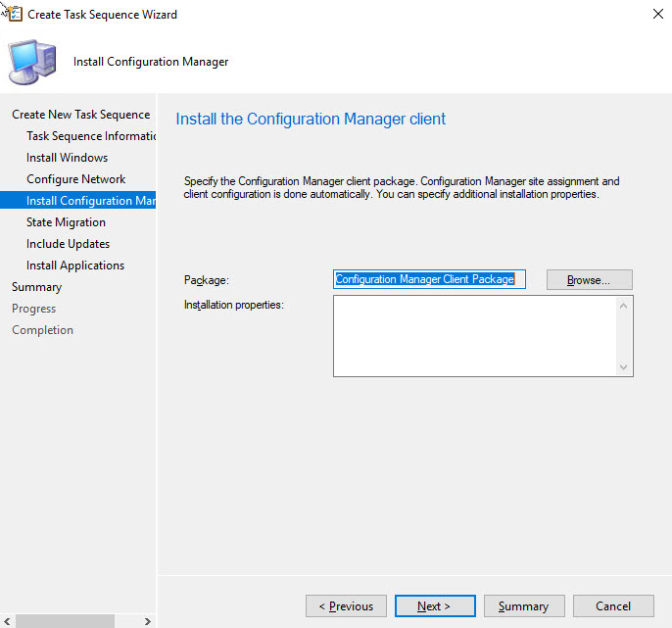Select Install Configuration Manager step
The height and width of the screenshot is (628, 672).
click(91, 201)
